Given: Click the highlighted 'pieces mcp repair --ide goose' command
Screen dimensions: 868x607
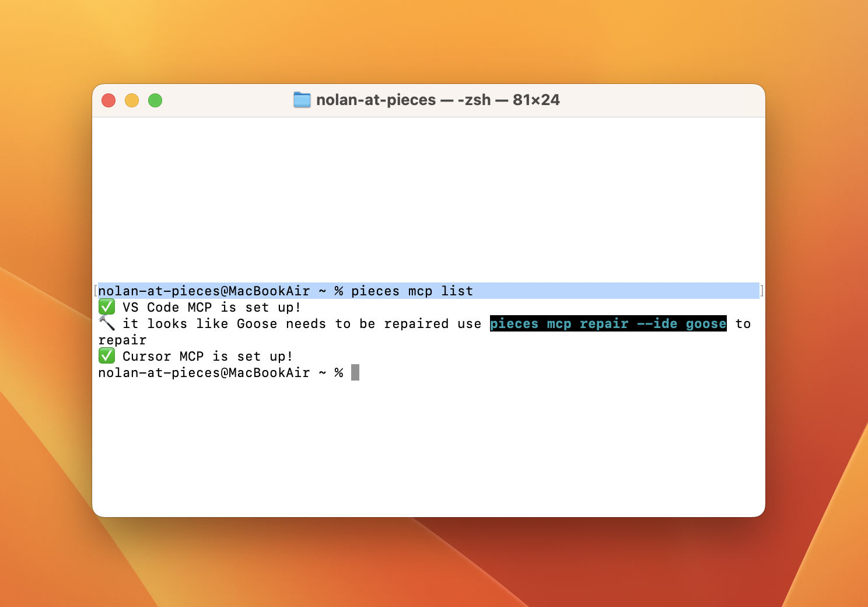Looking at the screenshot, I should (608, 324).
